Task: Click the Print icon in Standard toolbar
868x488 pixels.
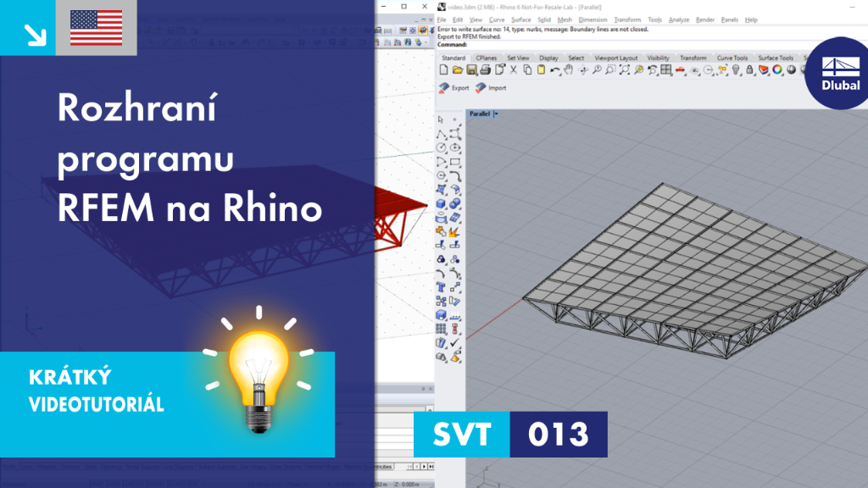Action: (x=485, y=70)
